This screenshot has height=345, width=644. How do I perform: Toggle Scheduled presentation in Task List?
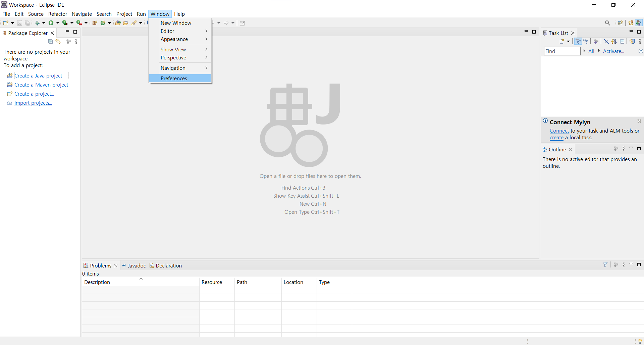(x=586, y=42)
